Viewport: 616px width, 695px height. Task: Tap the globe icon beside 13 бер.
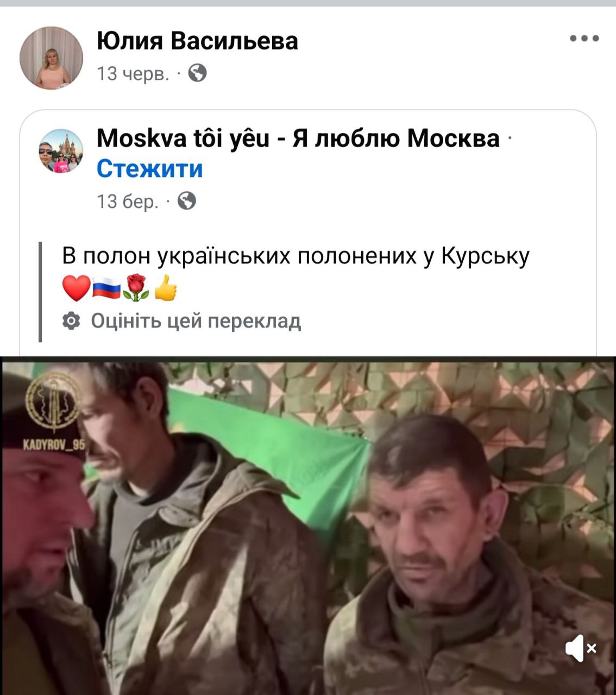point(186,201)
